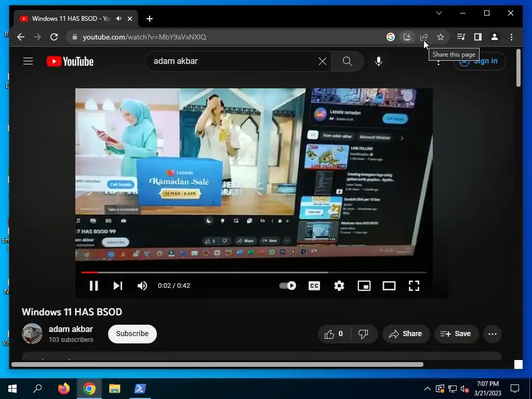The image size is (532, 399).
Task: Open the Chrome three-dot menu
Action: pos(511,37)
